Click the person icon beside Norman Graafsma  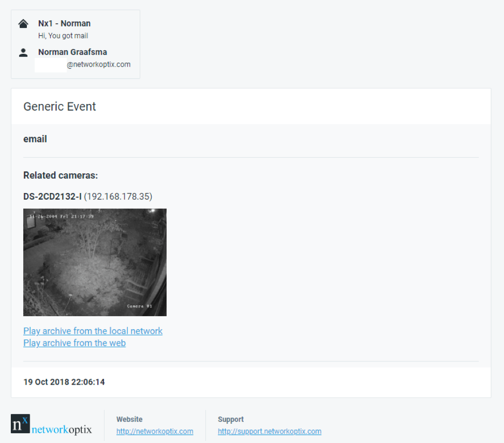[x=23, y=52]
